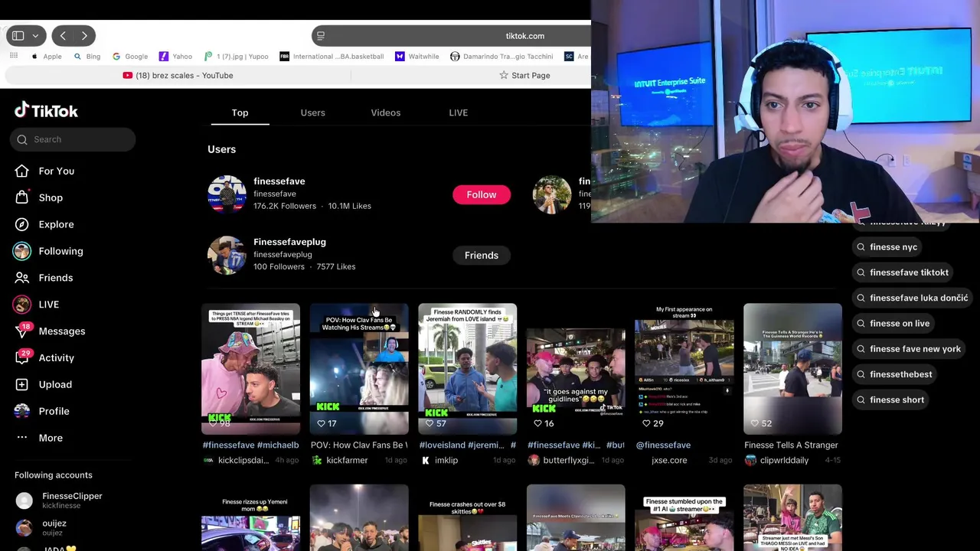This screenshot has width=980, height=551.
Task: Open POV How Clav Fans video
Action: coord(359,369)
